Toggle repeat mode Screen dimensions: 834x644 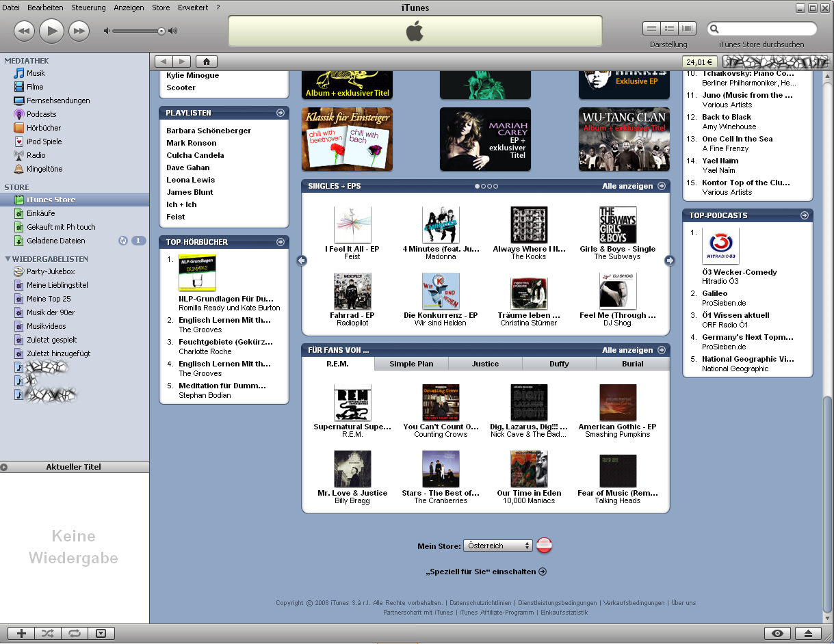tap(75, 634)
